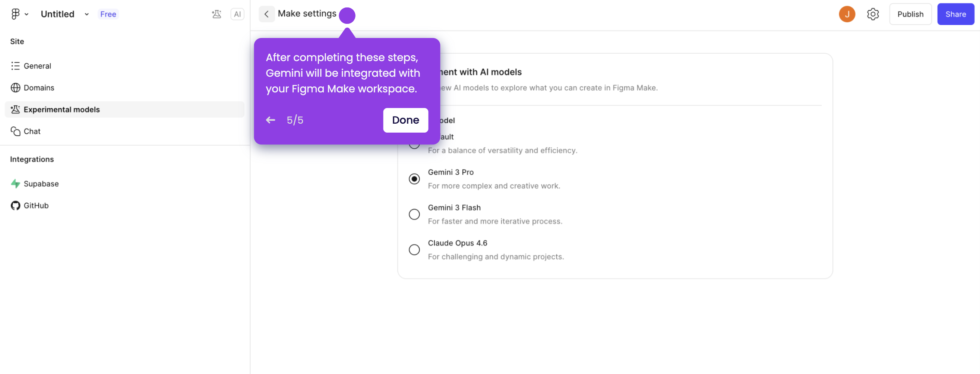Go back from Make settings
The image size is (980, 374).
coord(267,15)
